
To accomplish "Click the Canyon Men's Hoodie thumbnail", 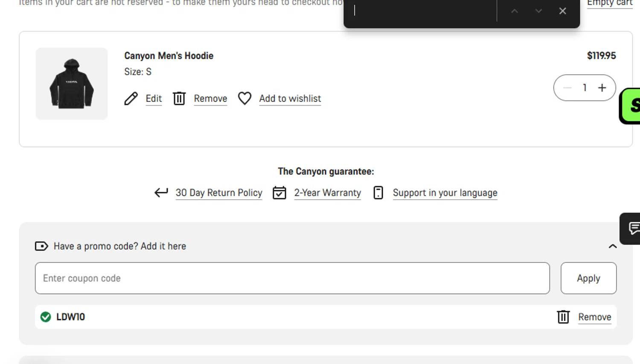I will pyautogui.click(x=72, y=84).
